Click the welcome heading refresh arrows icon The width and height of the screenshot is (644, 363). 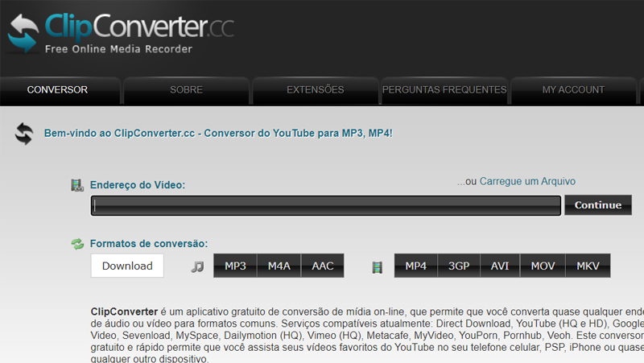click(24, 134)
